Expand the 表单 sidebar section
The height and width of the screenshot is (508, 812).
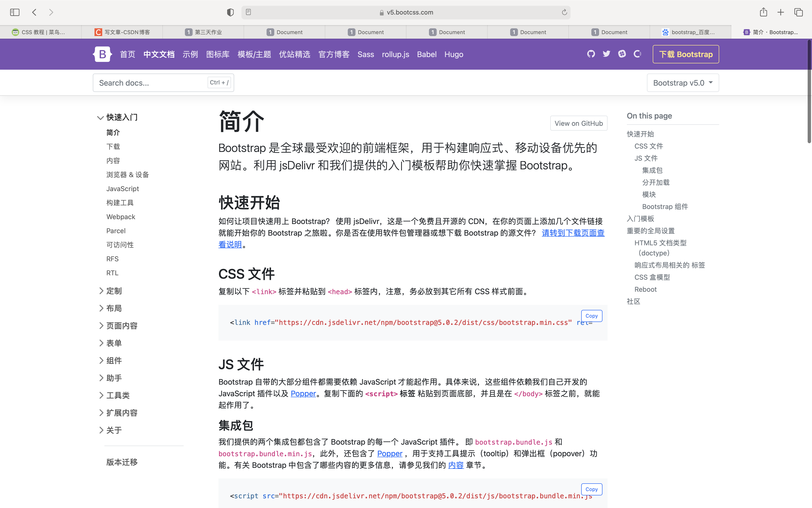pos(110,343)
